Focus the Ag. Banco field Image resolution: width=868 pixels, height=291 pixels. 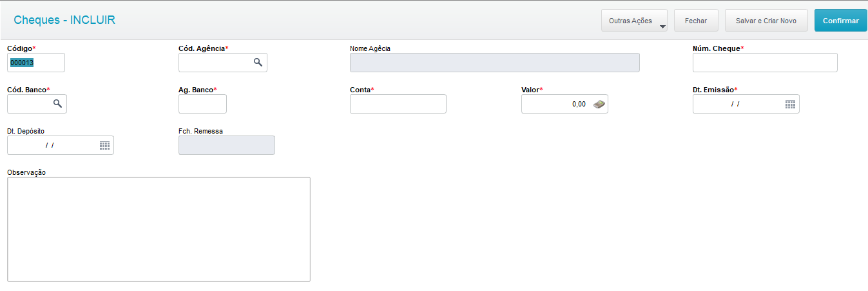coord(202,104)
